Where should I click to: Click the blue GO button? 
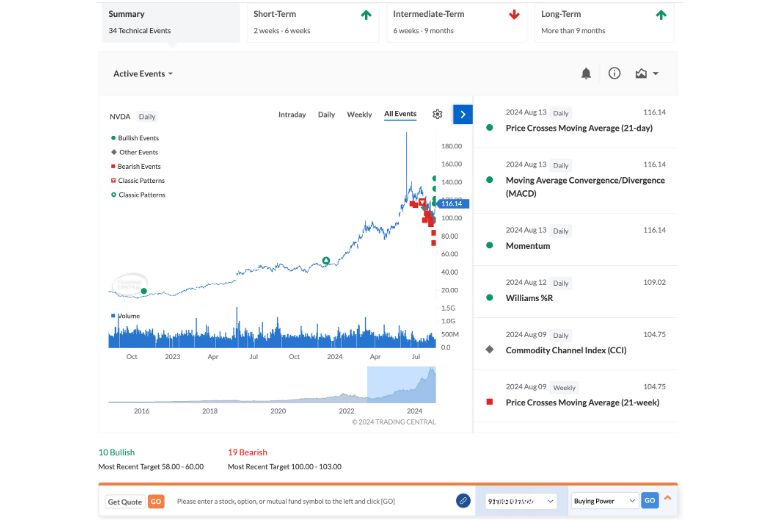click(650, 501)
